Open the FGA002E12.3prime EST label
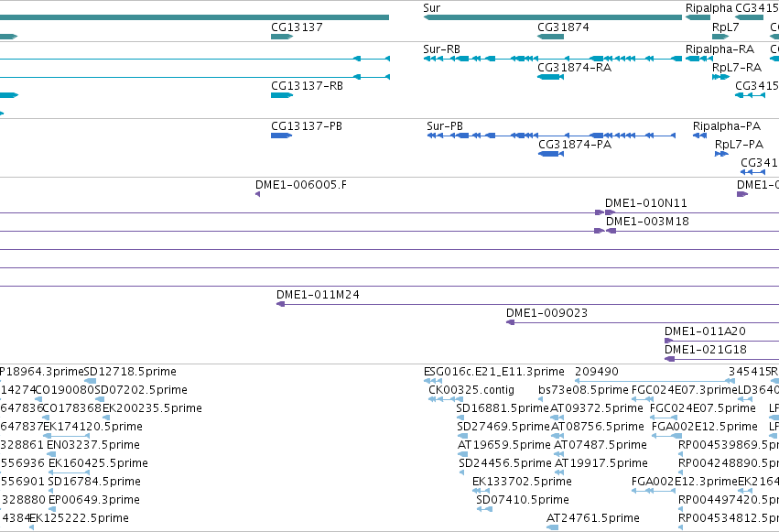Image resolution: width=779 pixels, height=532 pixels. click(x=685, y=482)
